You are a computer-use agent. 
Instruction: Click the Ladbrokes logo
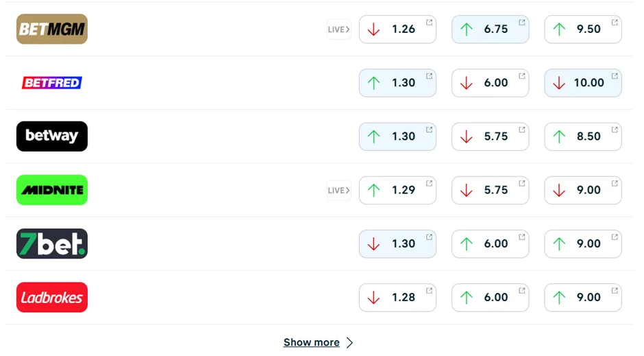pyautogui.click(x=52, y=297)
